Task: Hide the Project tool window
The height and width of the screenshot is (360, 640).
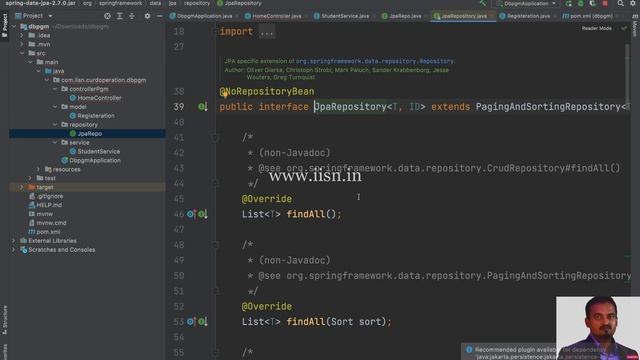Action: pos(159,16)
